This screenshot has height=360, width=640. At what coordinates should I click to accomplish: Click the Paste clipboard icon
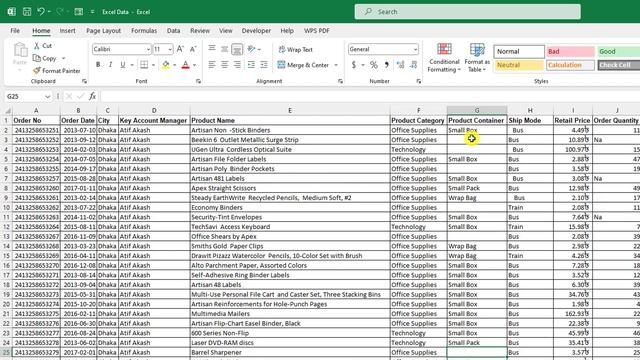coord(20,51)
